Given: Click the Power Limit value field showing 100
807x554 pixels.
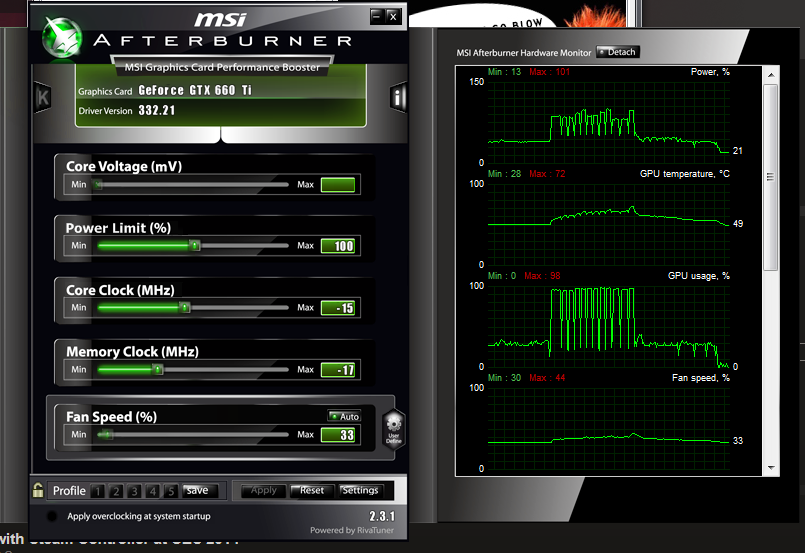Looking at the screenshot, I should (338, 246).
